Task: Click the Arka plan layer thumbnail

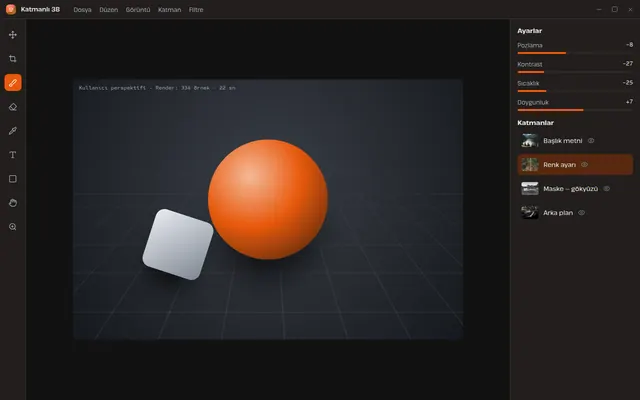Action: click(x=530, y=213)
